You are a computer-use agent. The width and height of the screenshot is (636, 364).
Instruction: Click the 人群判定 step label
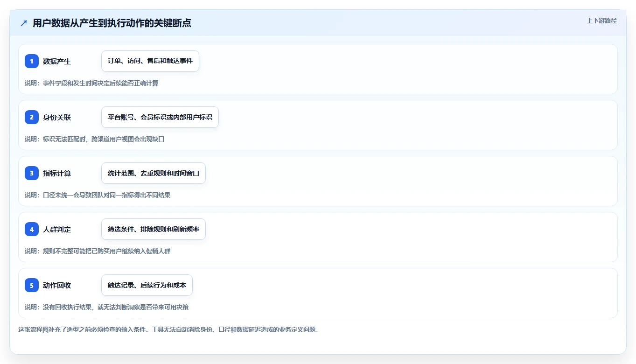click(x=57, y=229)
